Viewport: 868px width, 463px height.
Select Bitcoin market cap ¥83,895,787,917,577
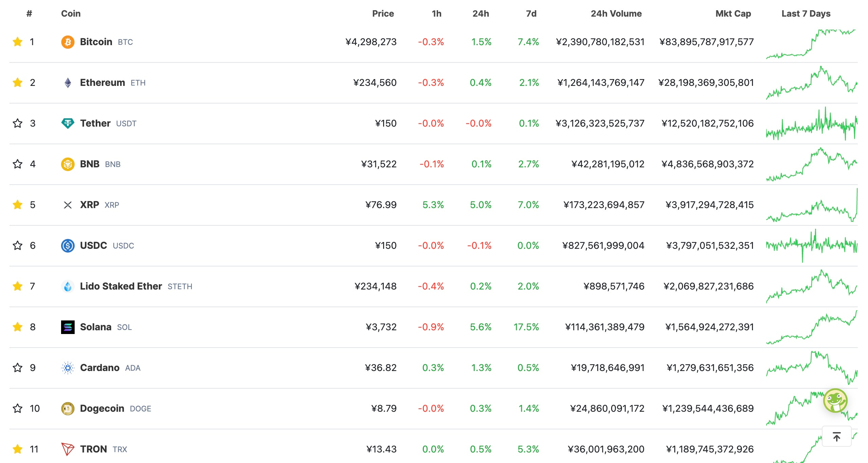[706, 42]
